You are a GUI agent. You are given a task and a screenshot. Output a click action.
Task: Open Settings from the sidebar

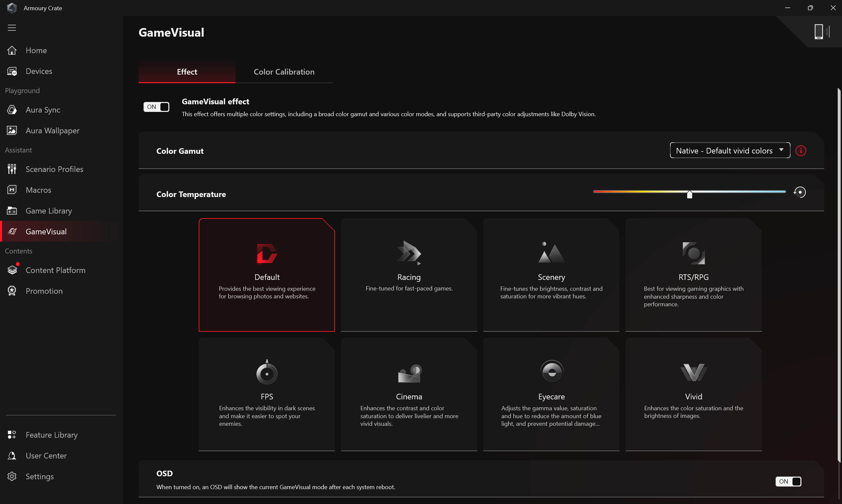coord(40,477)
